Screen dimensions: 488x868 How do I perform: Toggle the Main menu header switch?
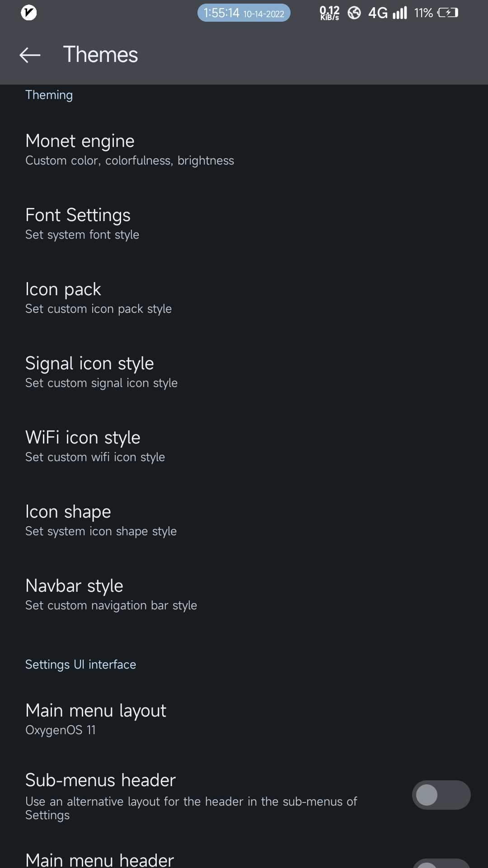(441, 863)
